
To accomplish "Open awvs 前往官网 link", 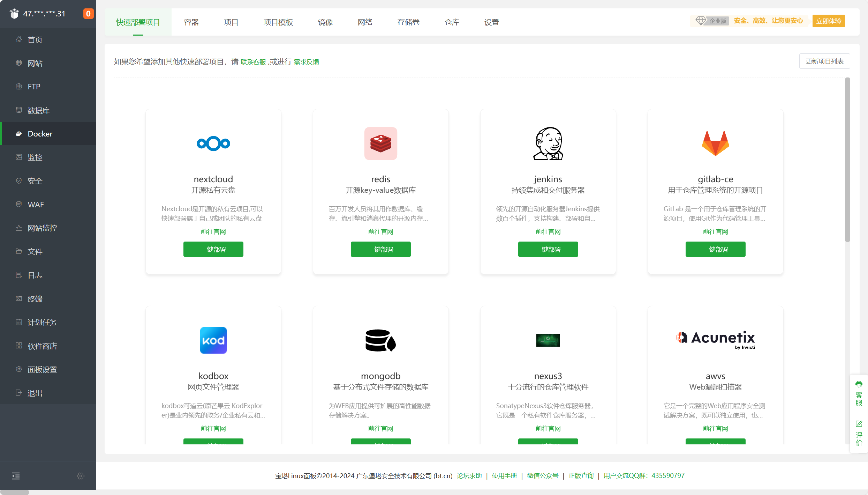I will click(716, 429).
